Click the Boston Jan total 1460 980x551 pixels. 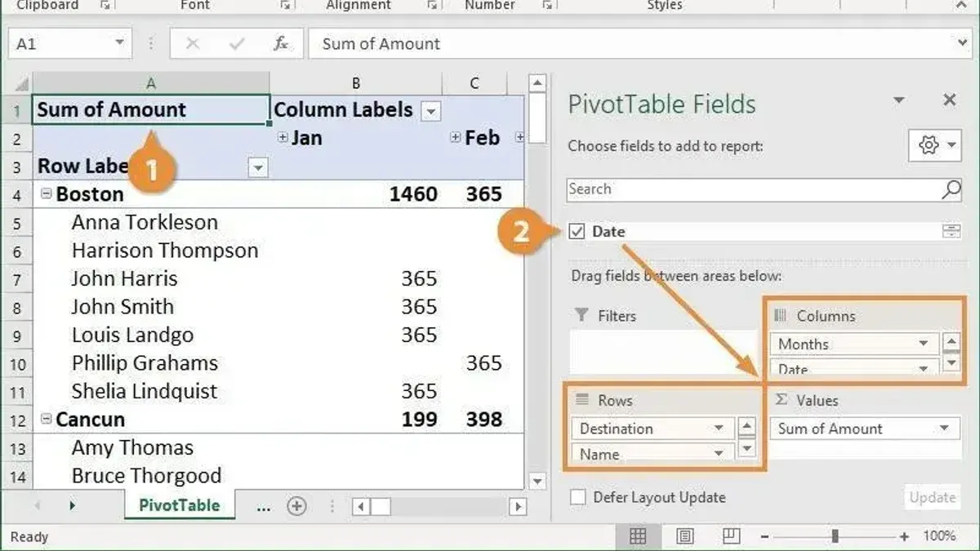(414, 194)
